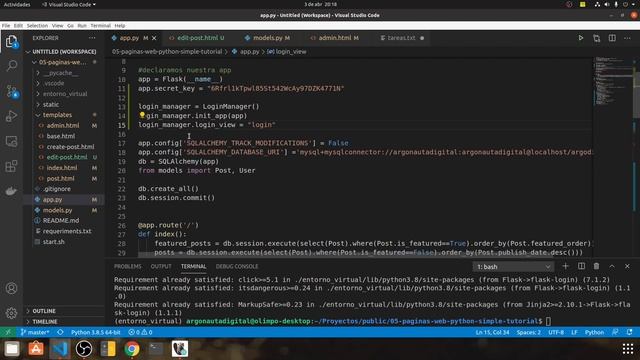Viewport: 640px width, 360px height.
Task: Open start.sh in the explorer
Action: (53, 242)
